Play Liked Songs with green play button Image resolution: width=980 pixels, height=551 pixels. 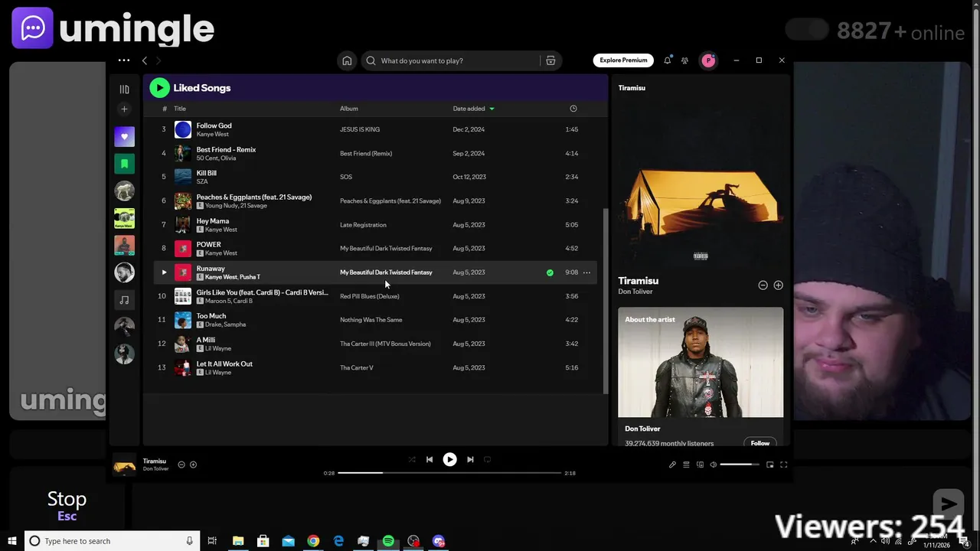click(x=159, y=88)
